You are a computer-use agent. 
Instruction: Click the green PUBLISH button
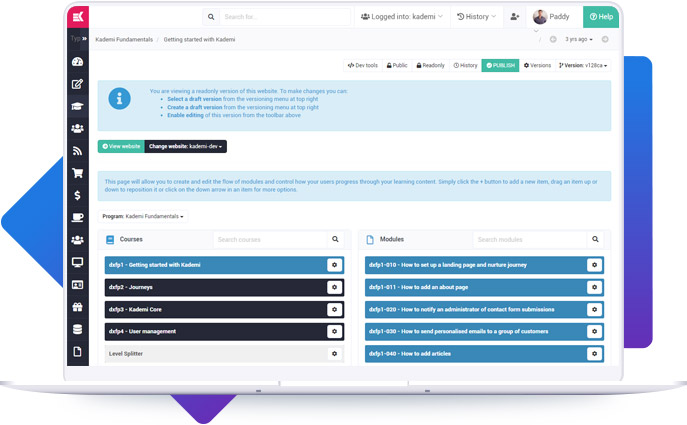point(500,65)
